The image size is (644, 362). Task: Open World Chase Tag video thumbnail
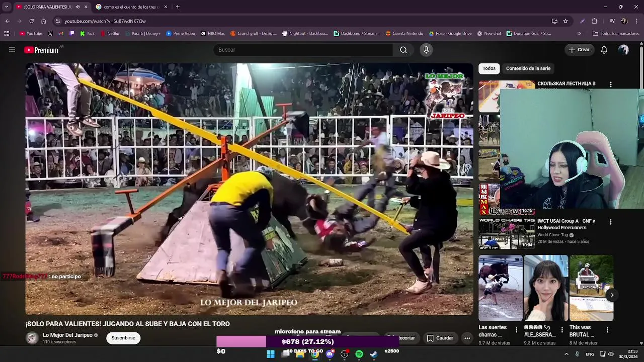(x=507, y=233)
